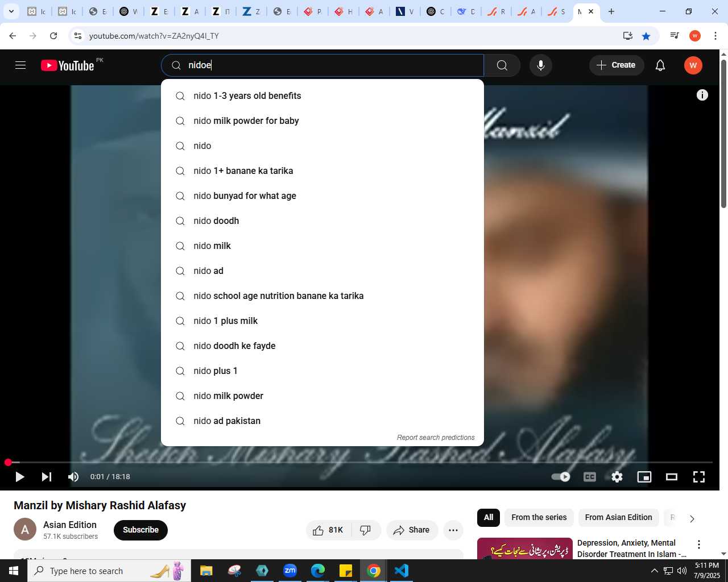Select nido doodh ke fayde suggestion
728x582 pixels.
tap(322, 346)
